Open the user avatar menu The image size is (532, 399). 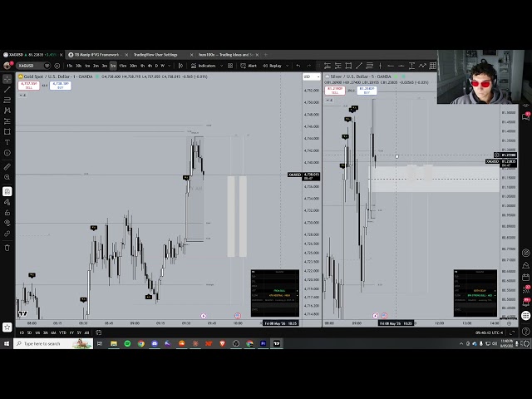[7, 65]
